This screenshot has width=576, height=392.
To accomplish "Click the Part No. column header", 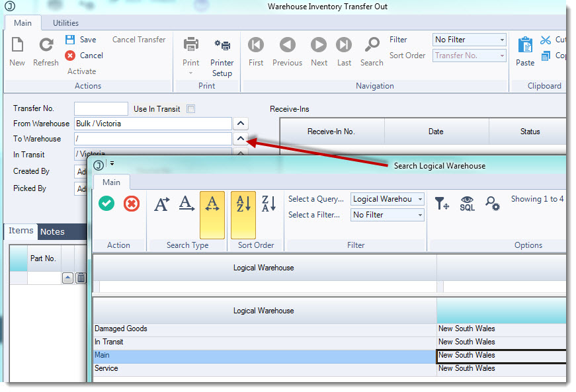I will point(44,258).
